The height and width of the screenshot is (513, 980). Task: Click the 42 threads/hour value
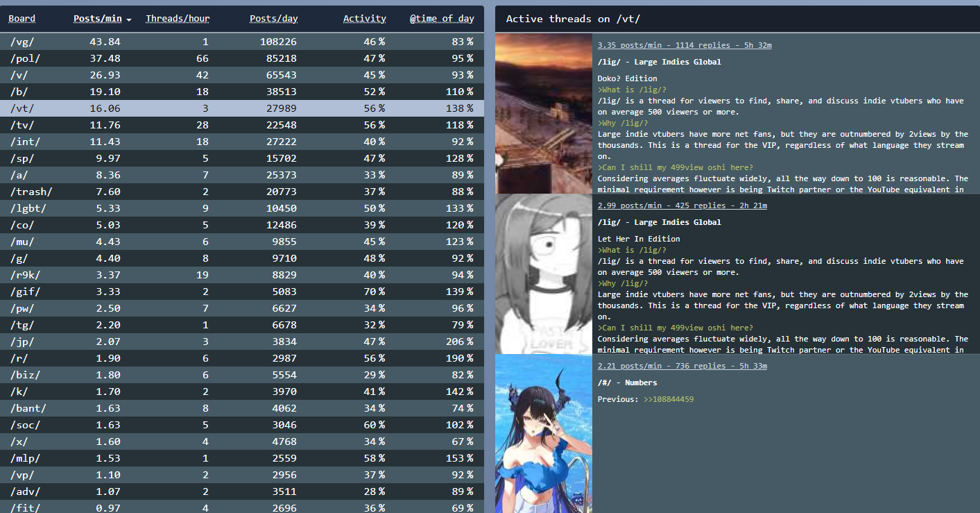point(203,75)
